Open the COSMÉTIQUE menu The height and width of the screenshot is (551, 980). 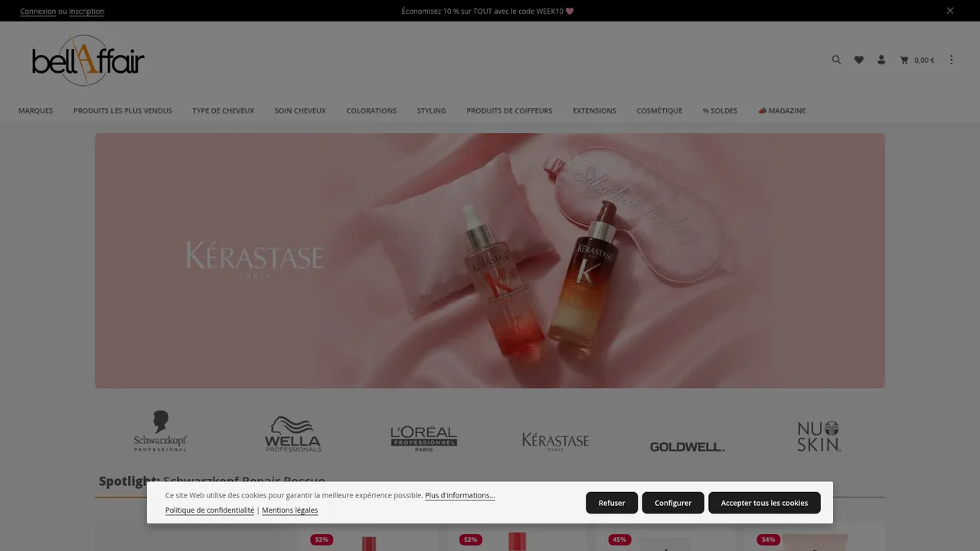pyautogui.click(x=659, y=111)
